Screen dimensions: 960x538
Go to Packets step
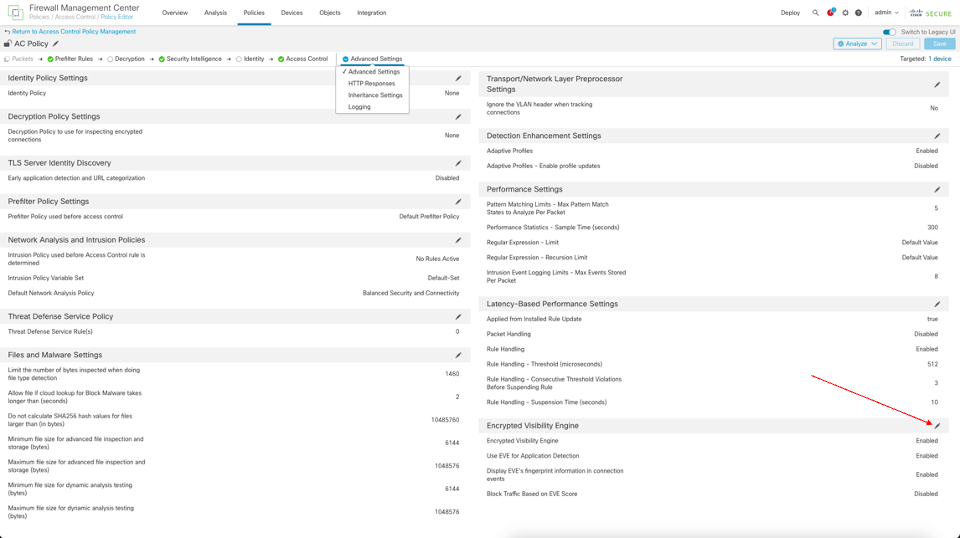18,59
